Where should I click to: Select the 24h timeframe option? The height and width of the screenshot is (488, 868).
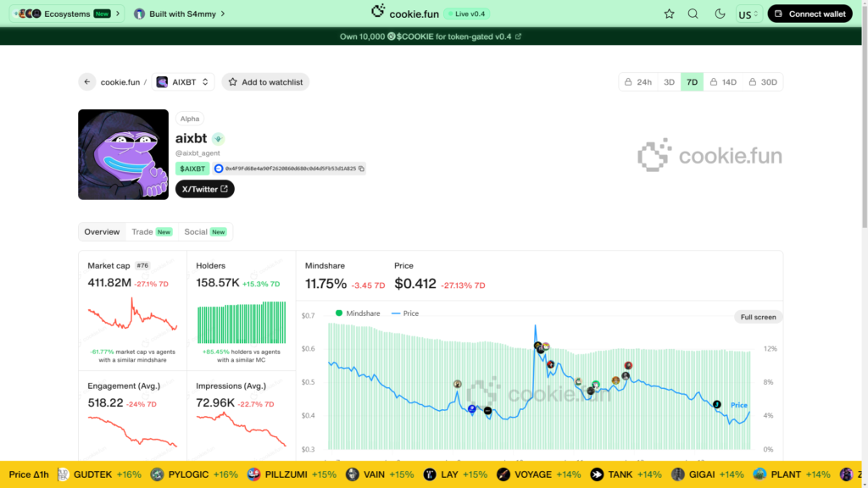click(639, 81)
